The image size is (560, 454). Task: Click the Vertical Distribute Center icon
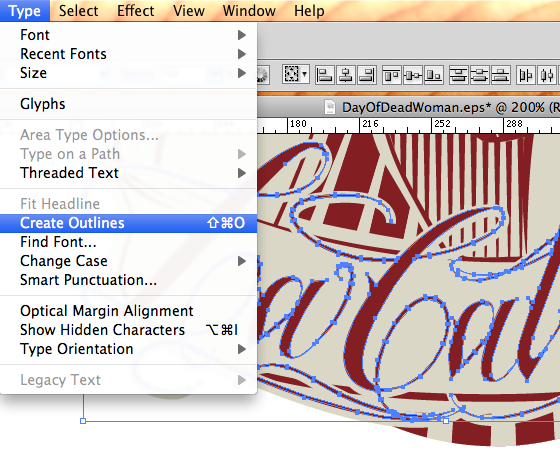(x=480, y=75)
